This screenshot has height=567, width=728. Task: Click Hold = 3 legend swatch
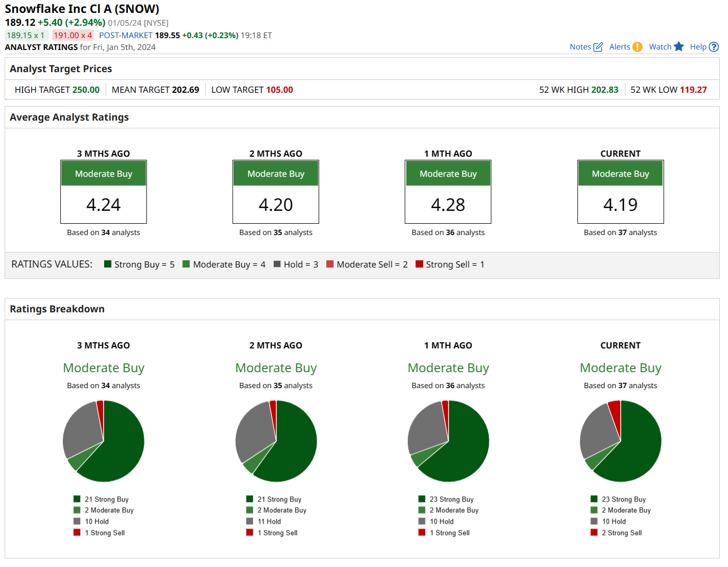pyautogui.click(x=277, y=264)
